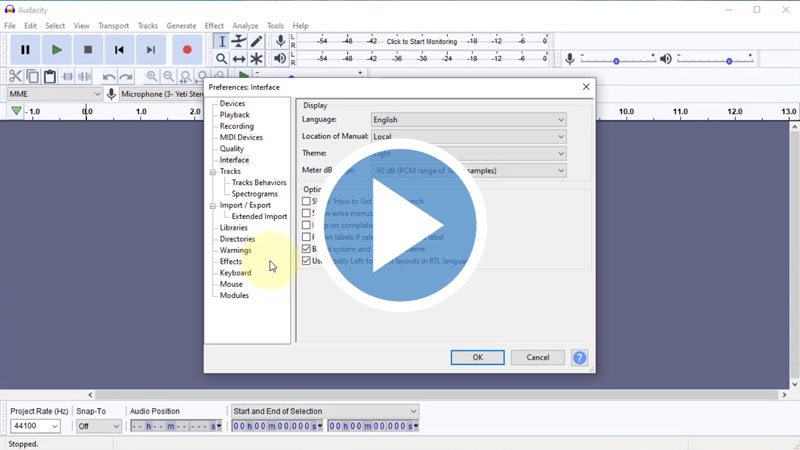Toggle the first checkbox under Options
This screenshot has height=450, width=800.
[307, 201]
